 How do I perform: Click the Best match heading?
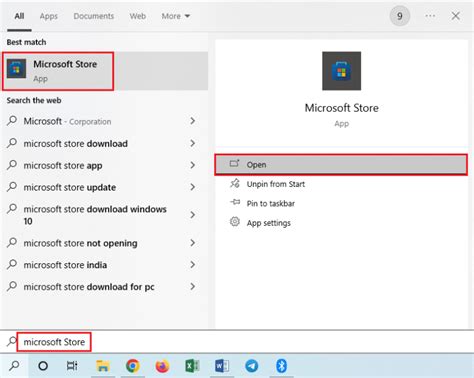point(26,42)
